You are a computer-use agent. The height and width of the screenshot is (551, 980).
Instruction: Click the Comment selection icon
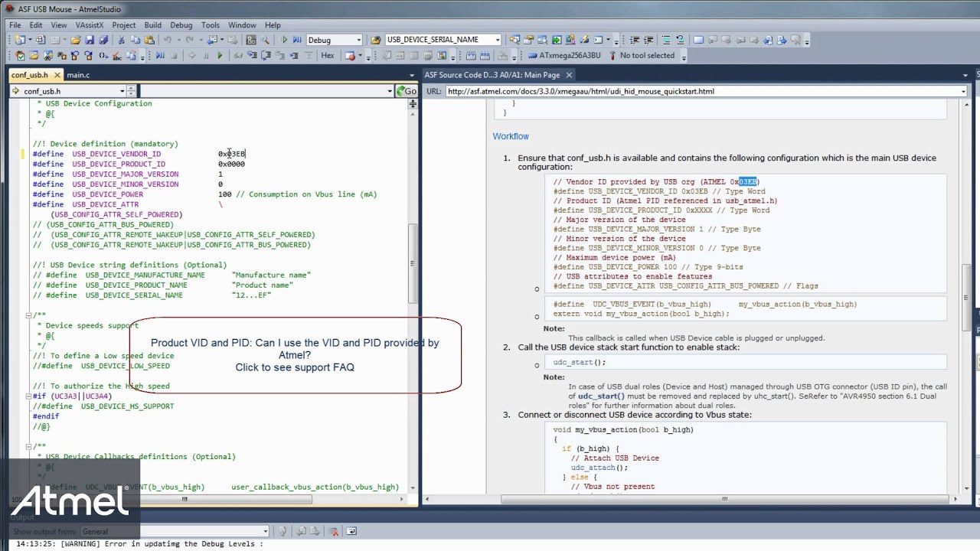coord(666,40)
